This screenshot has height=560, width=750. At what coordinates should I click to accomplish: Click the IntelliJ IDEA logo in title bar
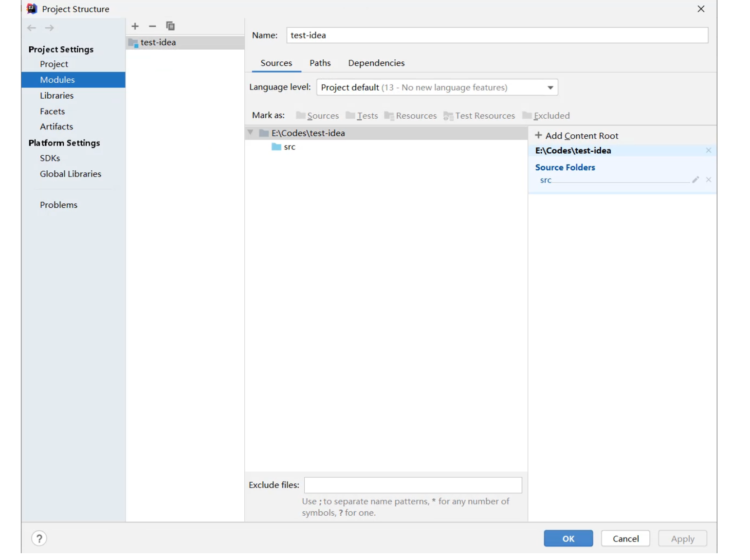point(32,9)
